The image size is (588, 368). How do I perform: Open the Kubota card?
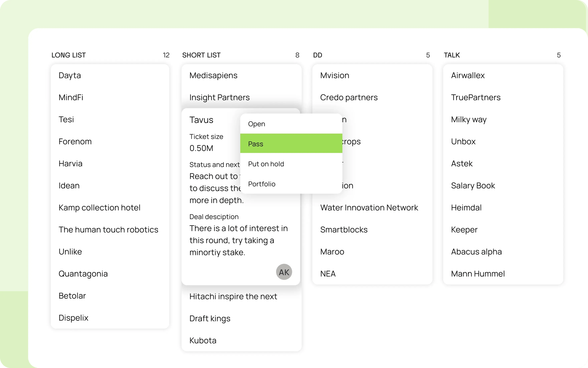(203, 341)
